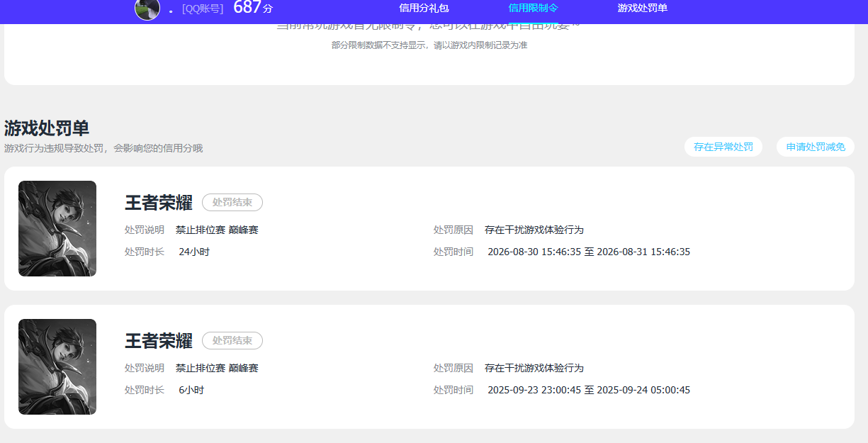
Task: Click the 王者荣耀 title in the 6小时 card
Action: (x=159, y=341)
